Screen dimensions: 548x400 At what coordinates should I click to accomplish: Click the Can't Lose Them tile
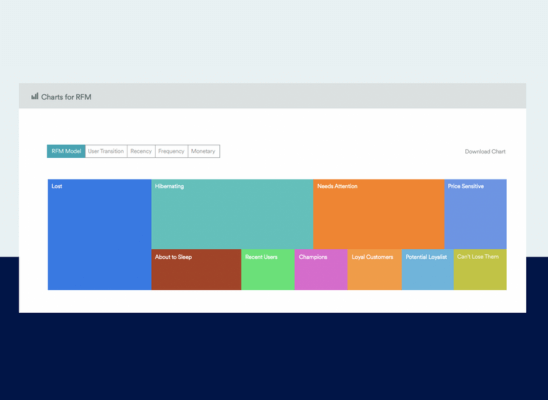480,269
